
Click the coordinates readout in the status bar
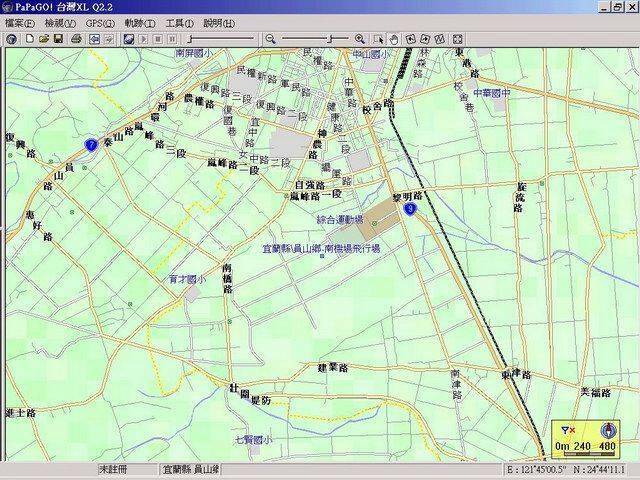(566, 470)
